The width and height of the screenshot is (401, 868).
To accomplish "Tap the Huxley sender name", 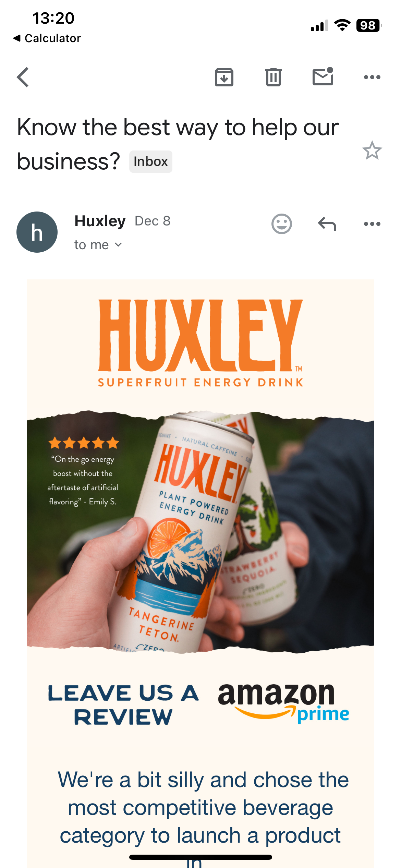I will point(100,221).
